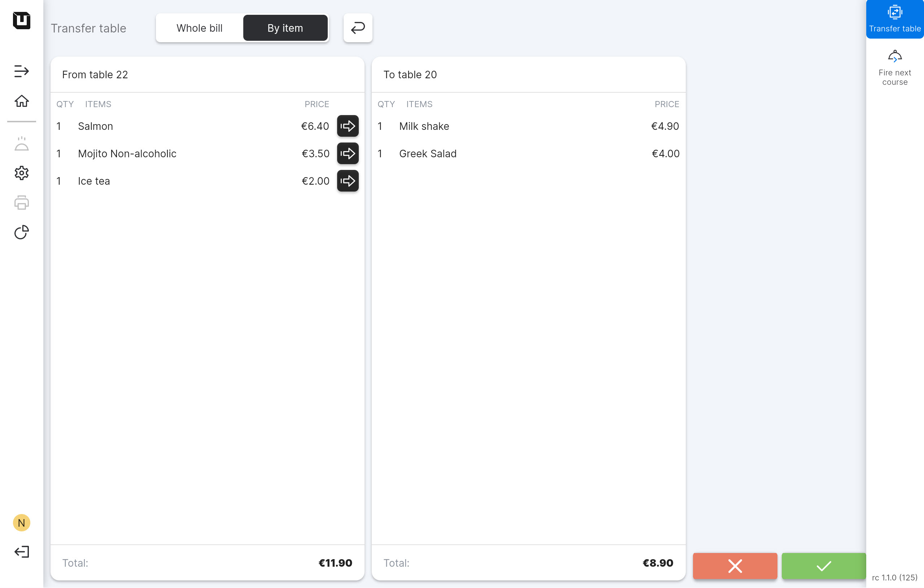This screenshot has width=924, height=588.
Task: Open user profile avatar N
Action: coord(22,523)
